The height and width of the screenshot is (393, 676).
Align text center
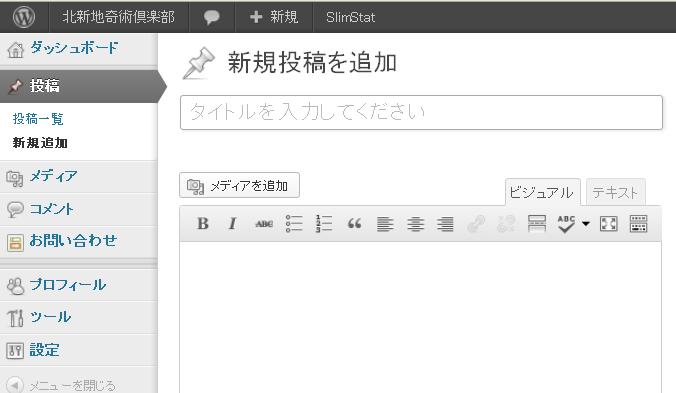tap(416, 224)
